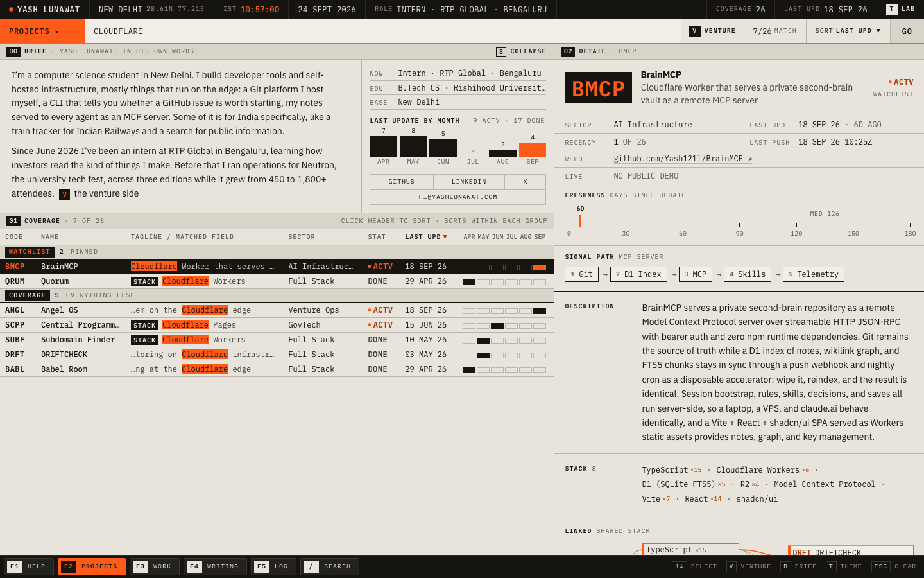The image size is (924, 578).
Task: Open the github.com/Yash1211/BrainMCP repo link
Action: pyautogui.click(x=683, y=159)
